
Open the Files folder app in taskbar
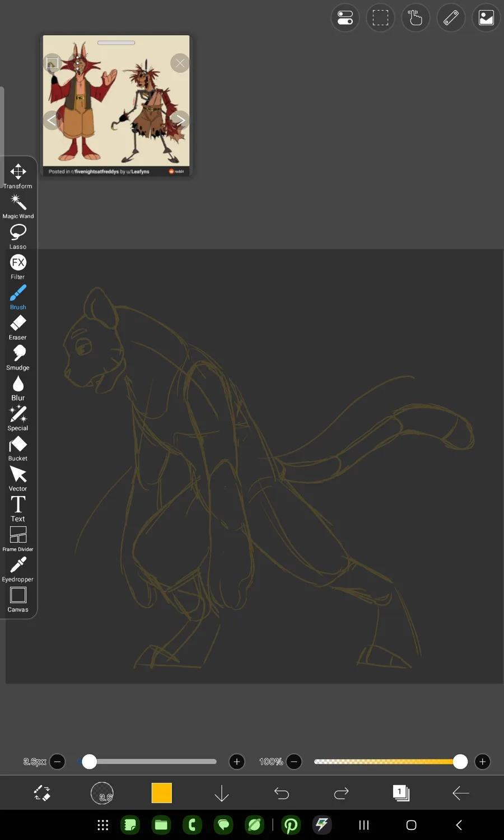[x=161, y=825]
